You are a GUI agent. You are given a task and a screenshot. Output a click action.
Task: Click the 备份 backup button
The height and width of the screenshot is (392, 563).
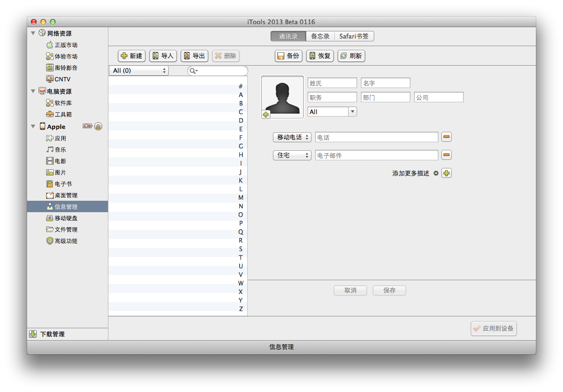tap(289, 56)
